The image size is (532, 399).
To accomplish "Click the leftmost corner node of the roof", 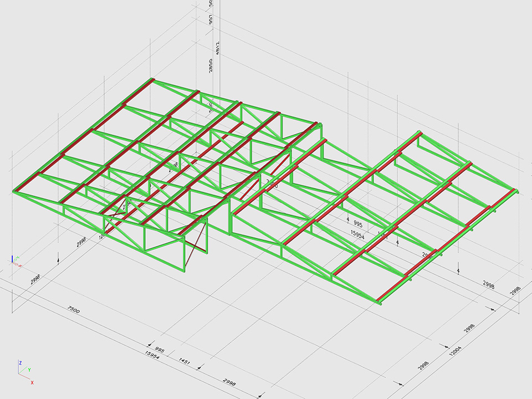I will 14,192.
